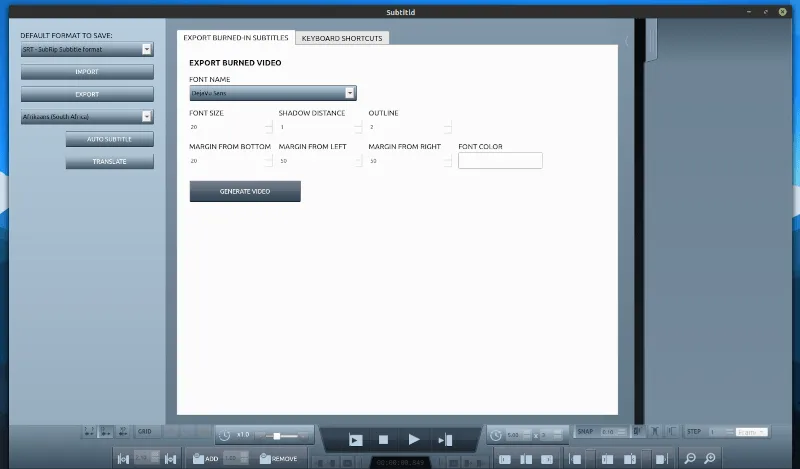The image size is (800, 469).
Task: Click the Add subtitle icon
Action: (x=205, y=458)
